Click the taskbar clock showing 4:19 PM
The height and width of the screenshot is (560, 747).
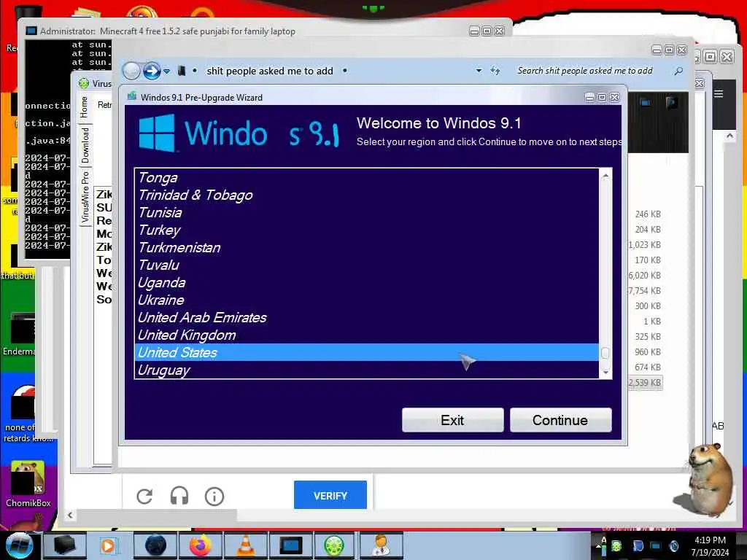[710, 546]
